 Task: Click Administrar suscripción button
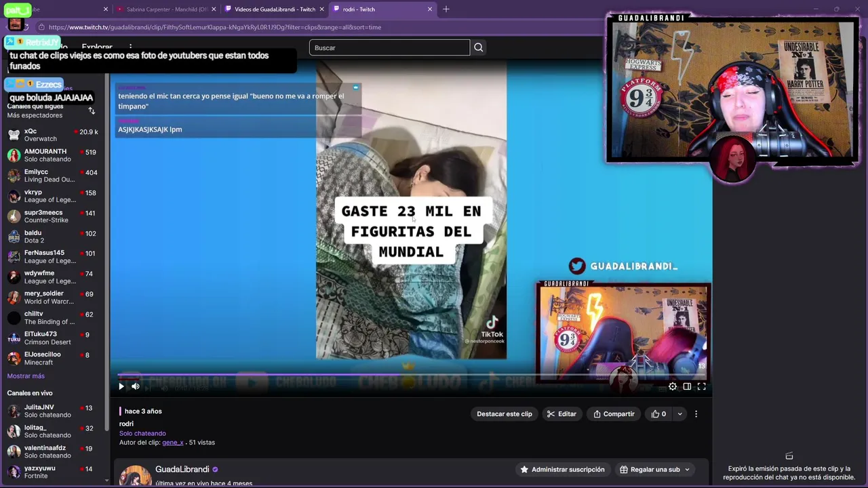tap(562, 469)
